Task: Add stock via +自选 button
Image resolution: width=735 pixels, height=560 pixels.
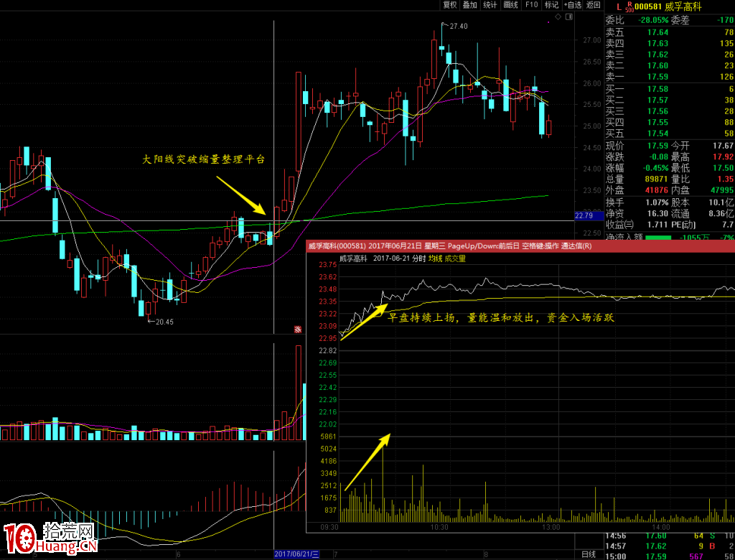Action: tap(573, 5)
